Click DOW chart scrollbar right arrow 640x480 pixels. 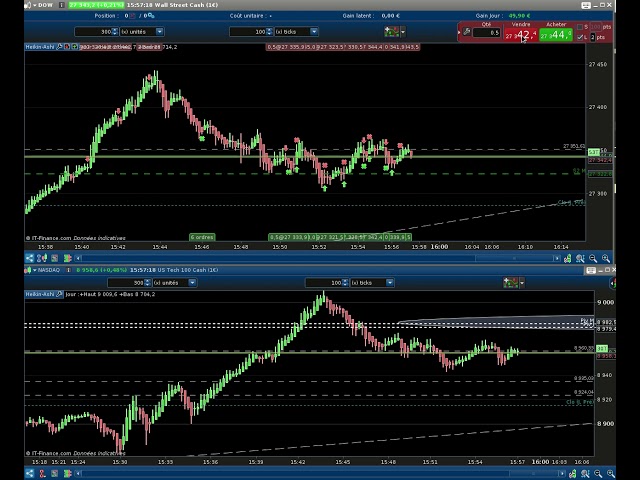pos(557,258)
